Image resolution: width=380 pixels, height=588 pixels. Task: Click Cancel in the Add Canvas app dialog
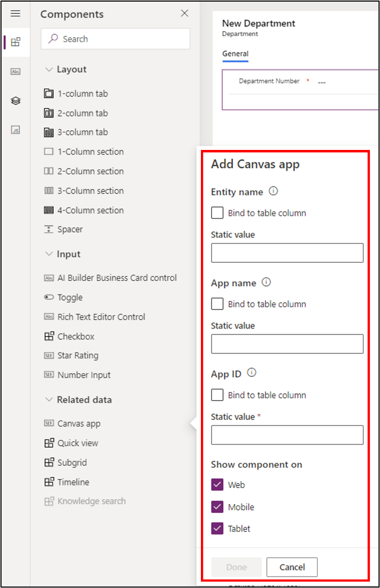[291, 567]
